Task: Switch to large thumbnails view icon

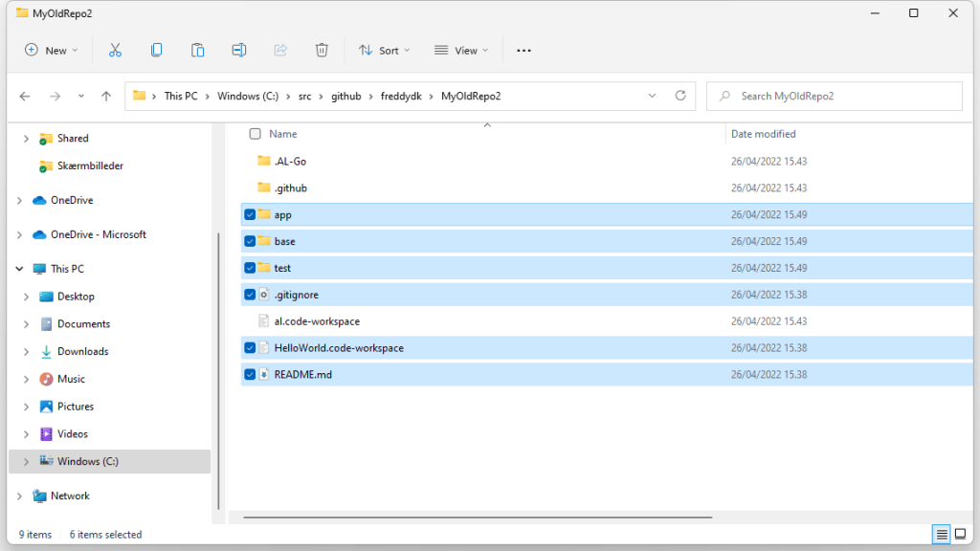Action: (x=961, y=534)
